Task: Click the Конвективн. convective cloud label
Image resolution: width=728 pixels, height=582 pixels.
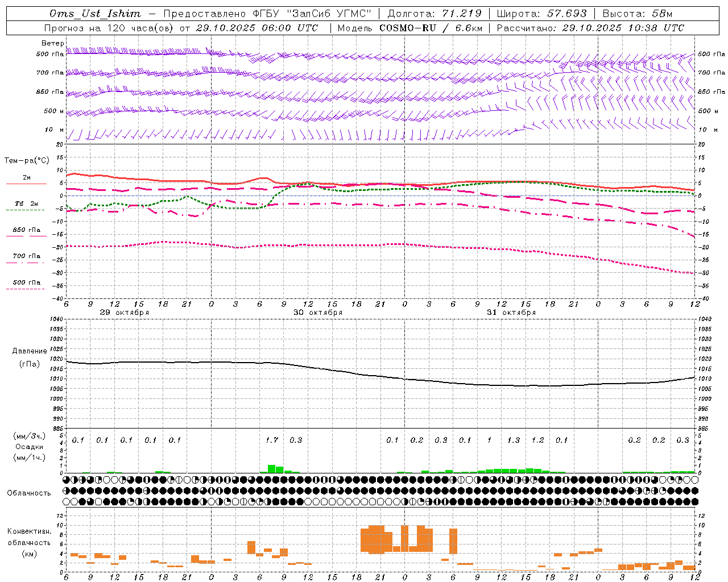Action: 29,531
